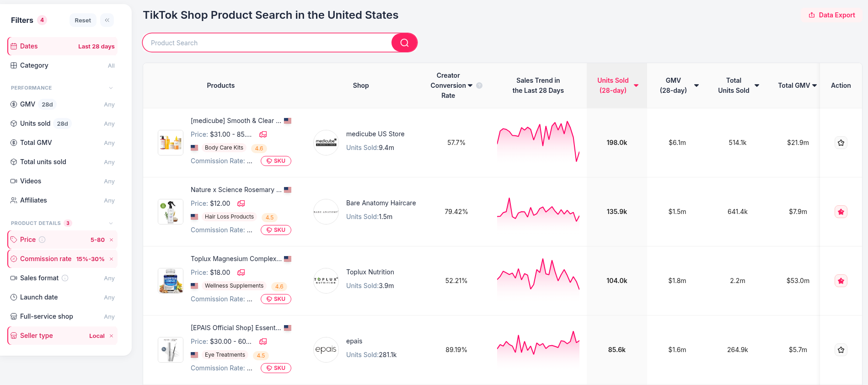Collapse the filters panel with double-chevron icon
Screen dimensions: 868x385
[107, 20]
